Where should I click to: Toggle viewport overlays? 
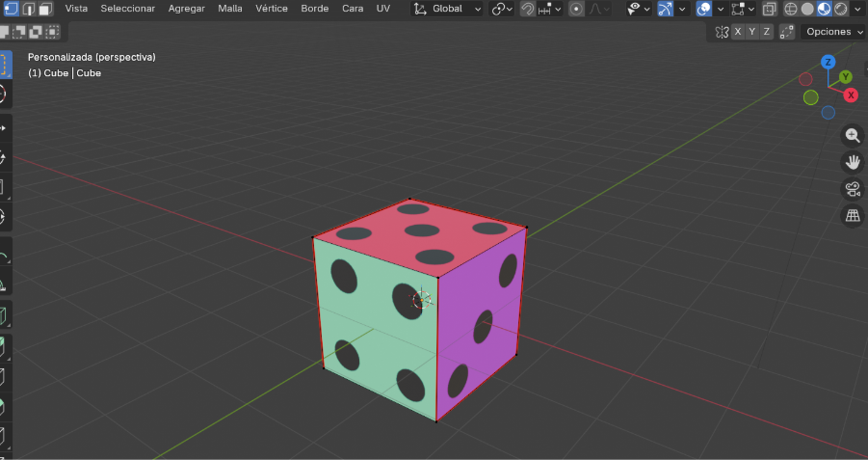[x=703, y=9]
